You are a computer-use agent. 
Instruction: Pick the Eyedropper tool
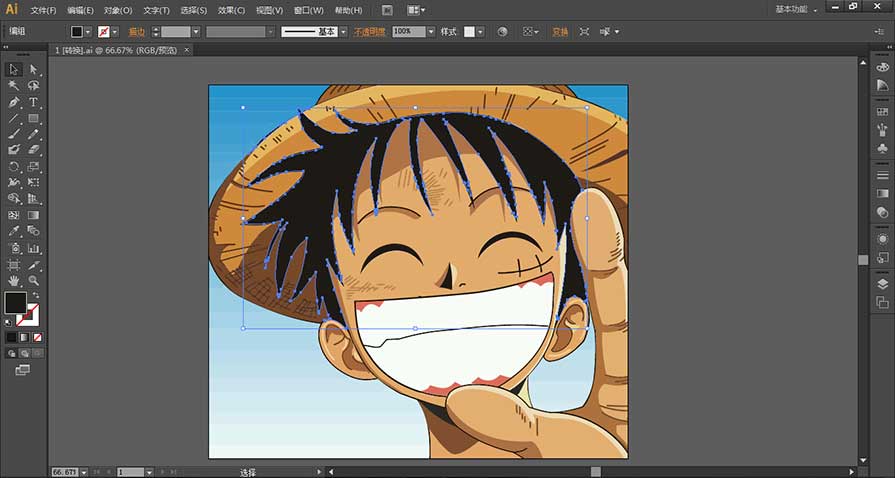14,231
